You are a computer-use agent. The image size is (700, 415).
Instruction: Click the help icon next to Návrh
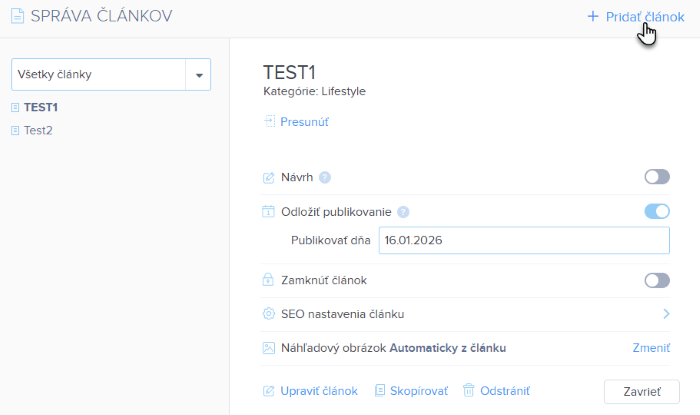(x=325, y=178)
